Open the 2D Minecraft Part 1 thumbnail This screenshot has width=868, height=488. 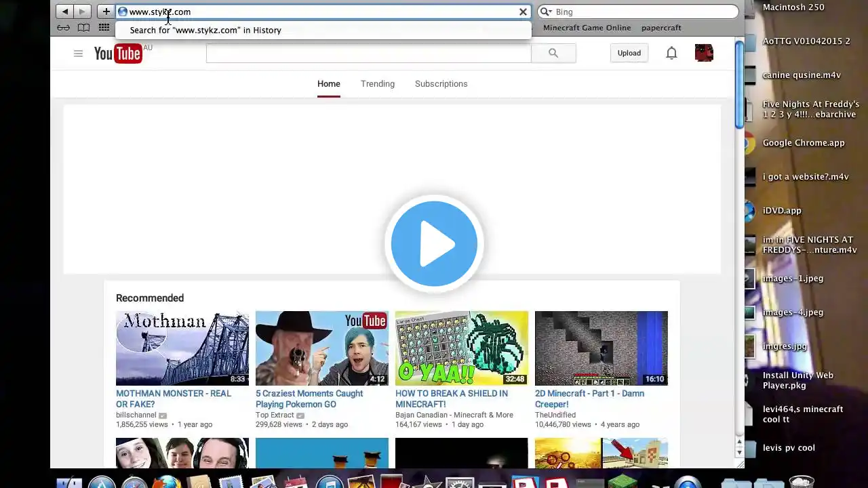pos(601,348)
